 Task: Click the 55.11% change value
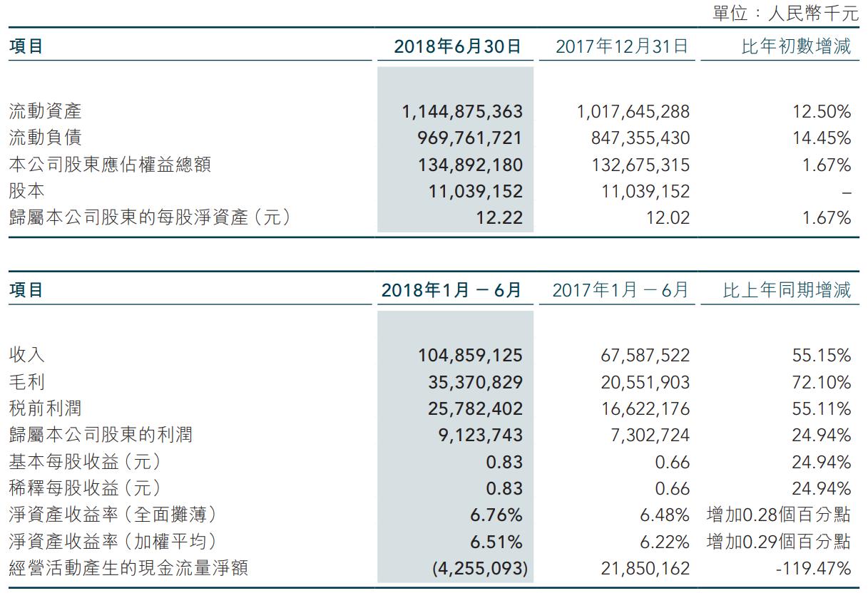[x=822, y=408]
